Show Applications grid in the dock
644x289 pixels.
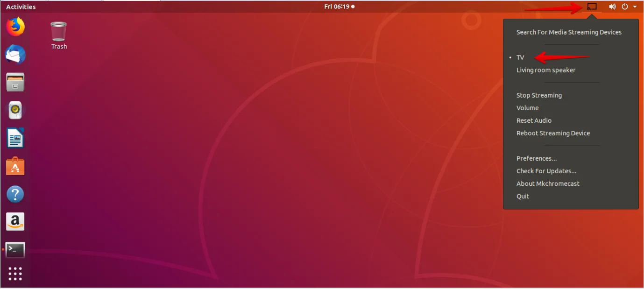(15, 274)
